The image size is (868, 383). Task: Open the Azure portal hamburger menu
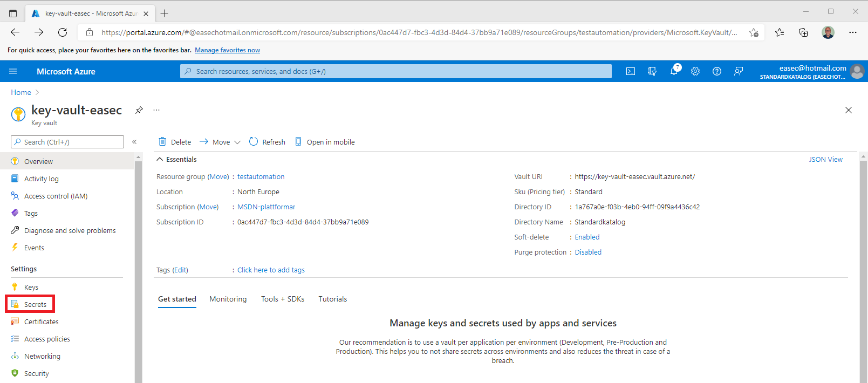pos(13,71)
